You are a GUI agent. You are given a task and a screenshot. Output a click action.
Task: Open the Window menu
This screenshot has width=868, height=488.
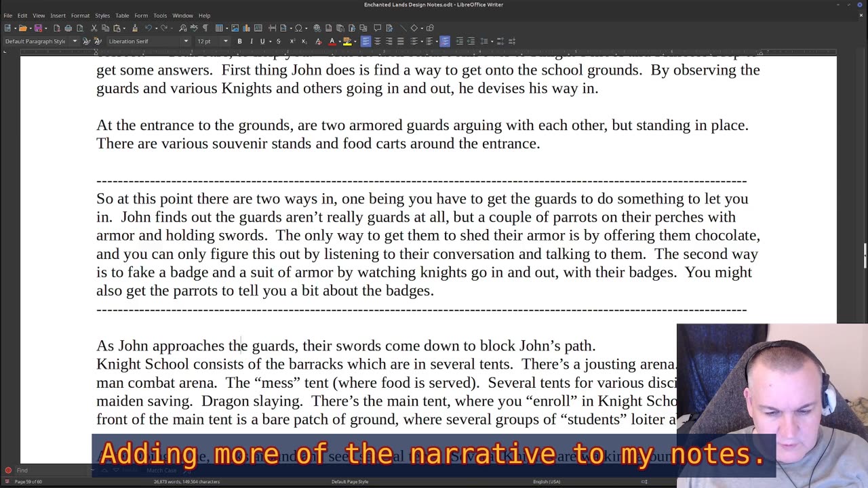point(182,15)
